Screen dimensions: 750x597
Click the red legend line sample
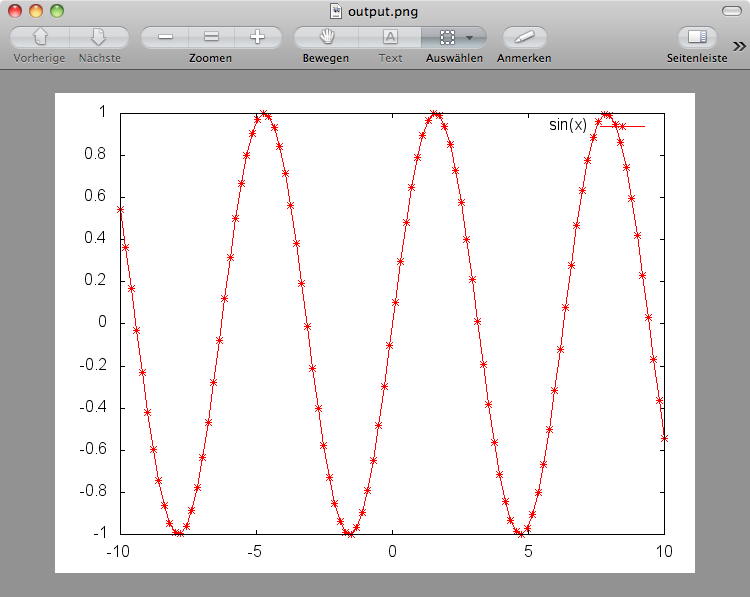tap(620, 126)
